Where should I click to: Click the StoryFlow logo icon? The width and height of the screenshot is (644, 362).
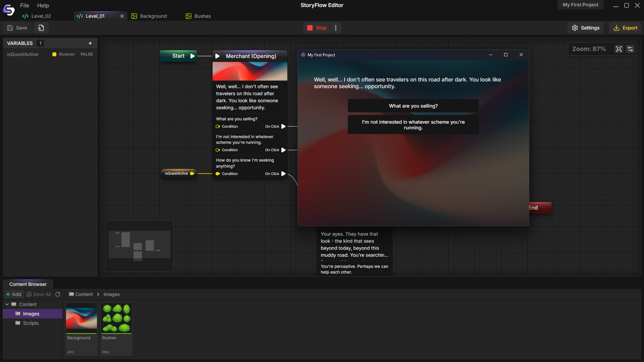[x=9, y=10]
